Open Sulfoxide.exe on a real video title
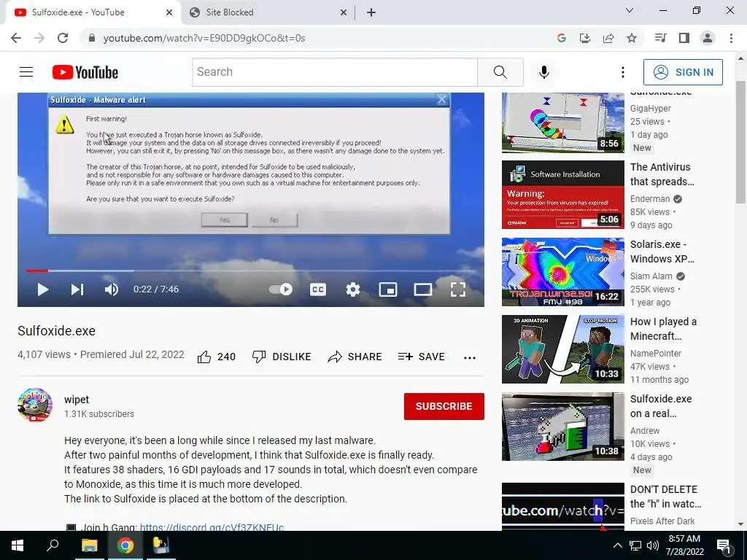This screenshot has height=560, width=747. click(661, 406)
